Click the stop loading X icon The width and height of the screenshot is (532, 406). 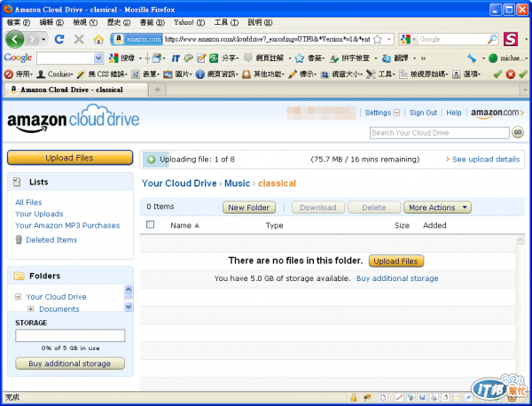point(79,39)
